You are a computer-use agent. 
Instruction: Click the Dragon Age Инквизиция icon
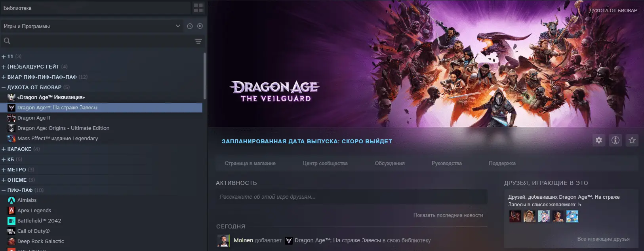(x=11, y=97)
